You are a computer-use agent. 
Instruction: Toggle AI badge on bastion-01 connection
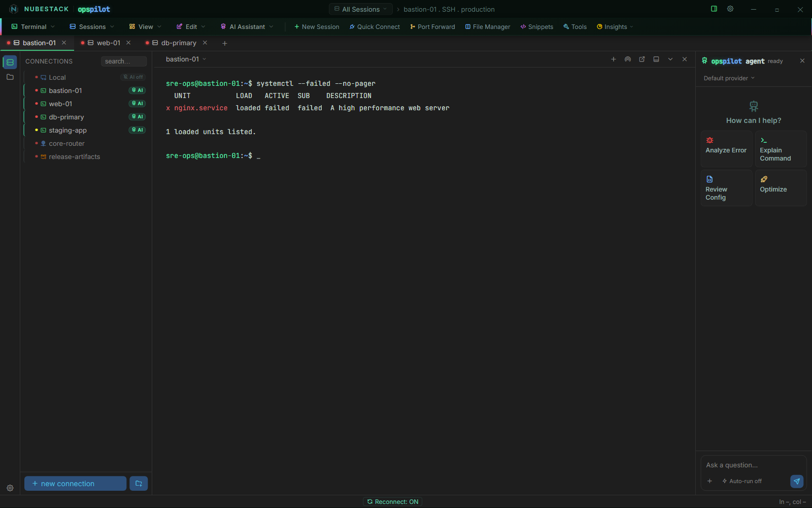point(137,90)
